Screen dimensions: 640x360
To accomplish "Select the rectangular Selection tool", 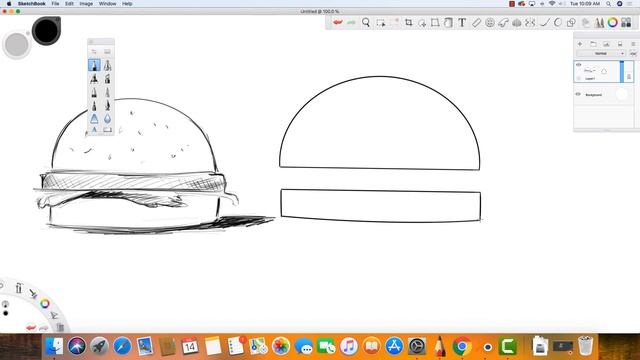I will click(381, 23).
